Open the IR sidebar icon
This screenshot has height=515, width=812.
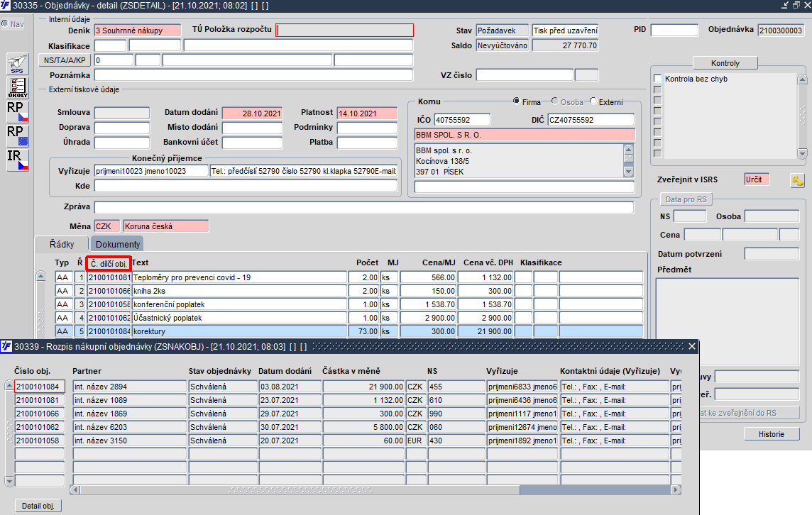click(x=17, y=160)
